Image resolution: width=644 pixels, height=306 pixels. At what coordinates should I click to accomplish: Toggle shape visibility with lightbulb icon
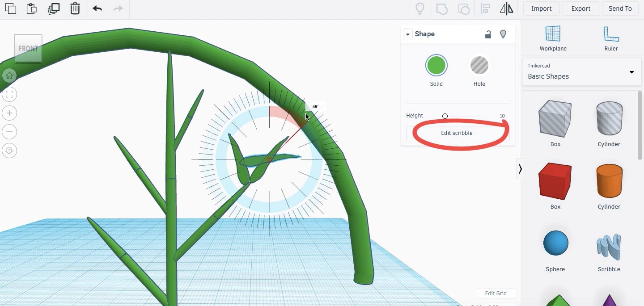point(503,34)
